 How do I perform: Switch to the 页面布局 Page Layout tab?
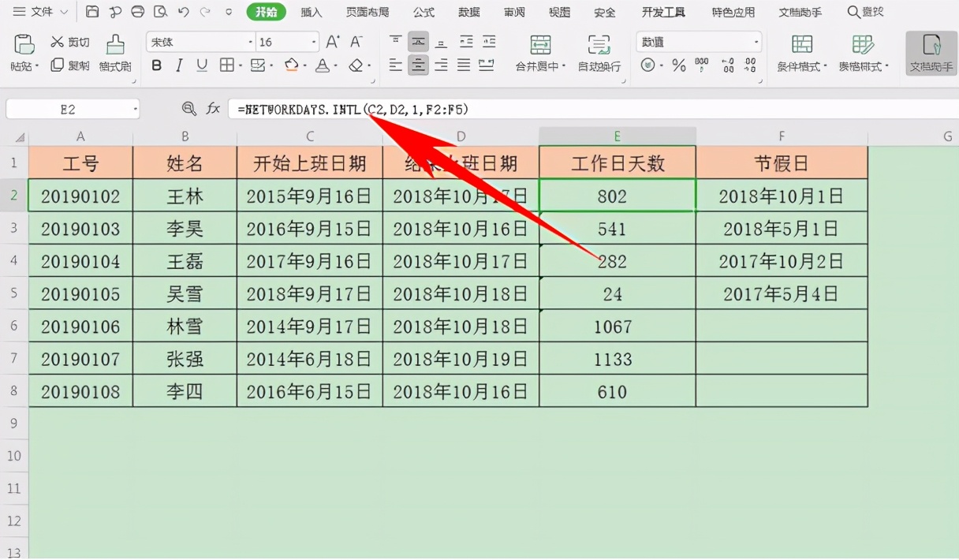point(368,12)
